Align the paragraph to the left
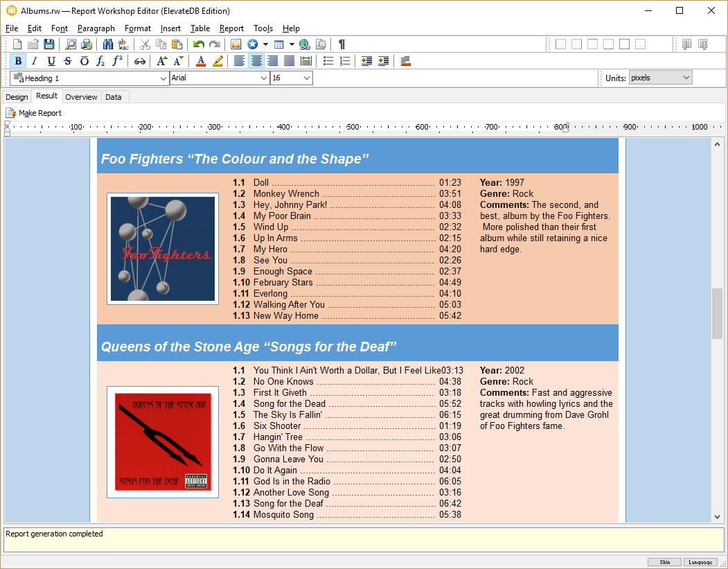This screenshot has height=569, width=728. (239, 61)
